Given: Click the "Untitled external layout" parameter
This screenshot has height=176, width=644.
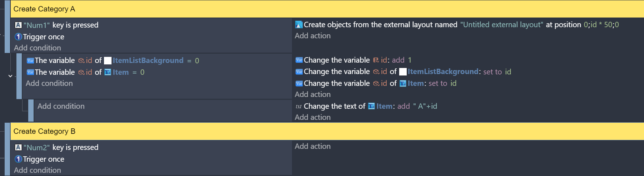Looking at the screenshot, I should pos(501,25).
